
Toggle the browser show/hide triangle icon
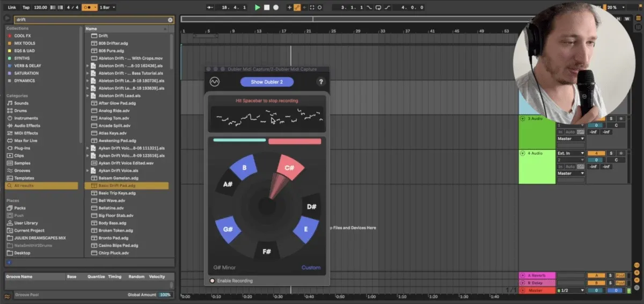[x=8, y=19]
